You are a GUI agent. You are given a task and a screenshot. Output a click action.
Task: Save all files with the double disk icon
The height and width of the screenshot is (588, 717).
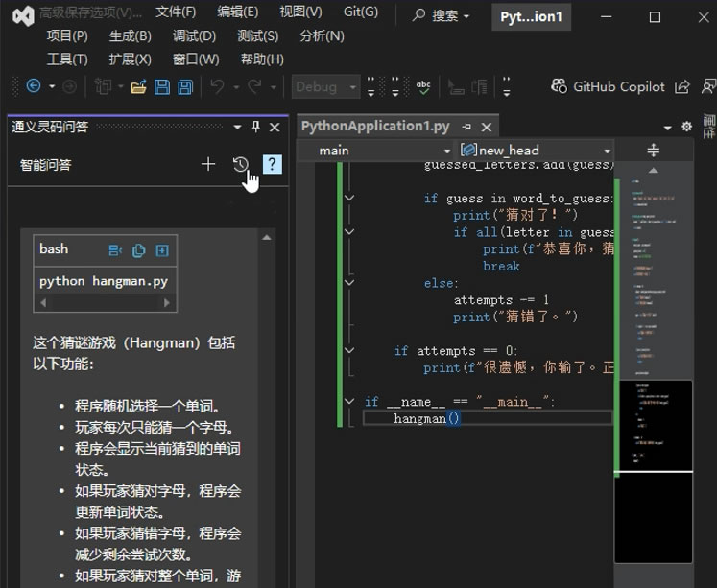click(185, 86)
